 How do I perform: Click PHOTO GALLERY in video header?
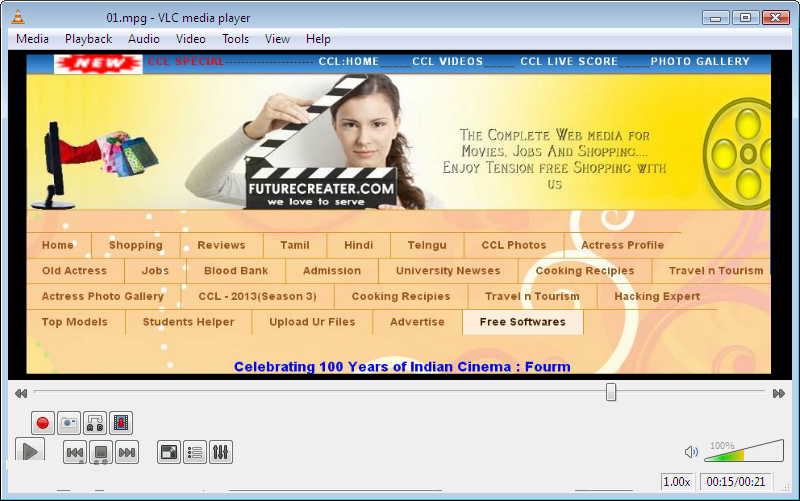[700, 62]
